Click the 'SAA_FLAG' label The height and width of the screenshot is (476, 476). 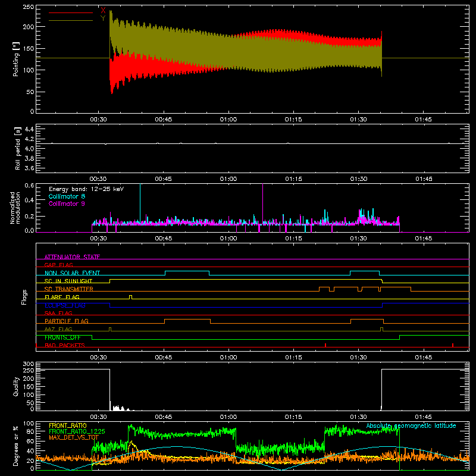point(58,313)
